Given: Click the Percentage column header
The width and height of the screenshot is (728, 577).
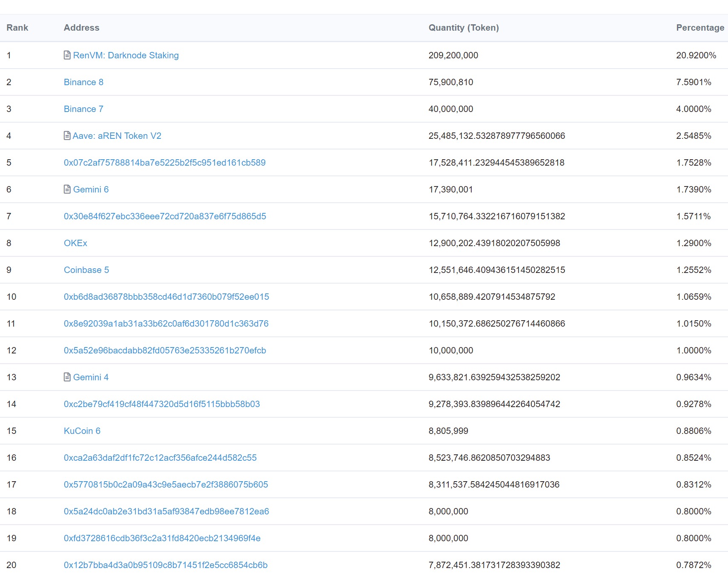Looking at the screenshot, I should coord(700,28).
